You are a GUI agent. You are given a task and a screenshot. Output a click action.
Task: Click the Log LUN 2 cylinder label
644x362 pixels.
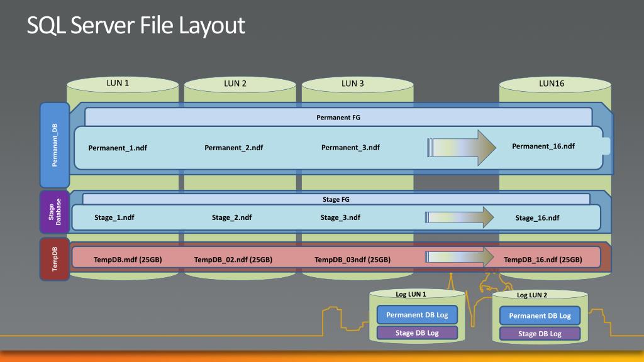tap(532, 295)
